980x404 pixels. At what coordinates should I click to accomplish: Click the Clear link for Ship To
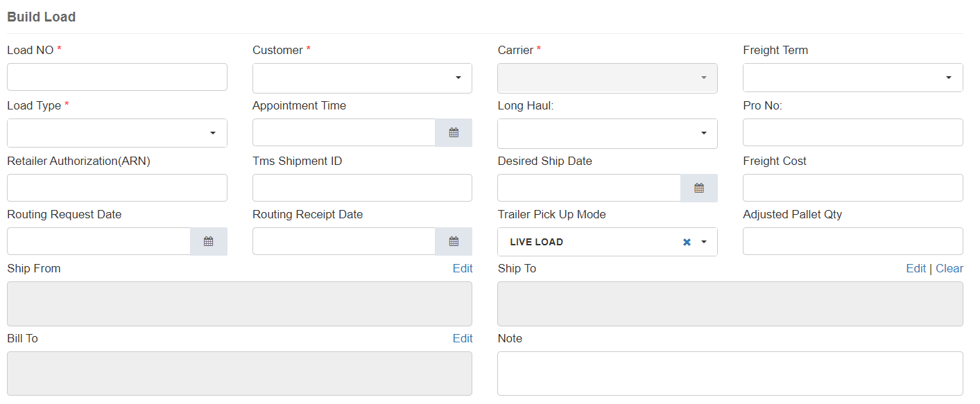pyautogui.click(x=949, y=268)
